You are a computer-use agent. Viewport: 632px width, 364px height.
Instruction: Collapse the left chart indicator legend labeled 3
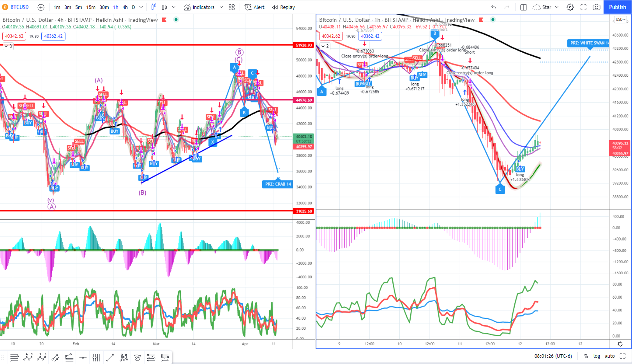pyautogui.click(x=8, y=46)
